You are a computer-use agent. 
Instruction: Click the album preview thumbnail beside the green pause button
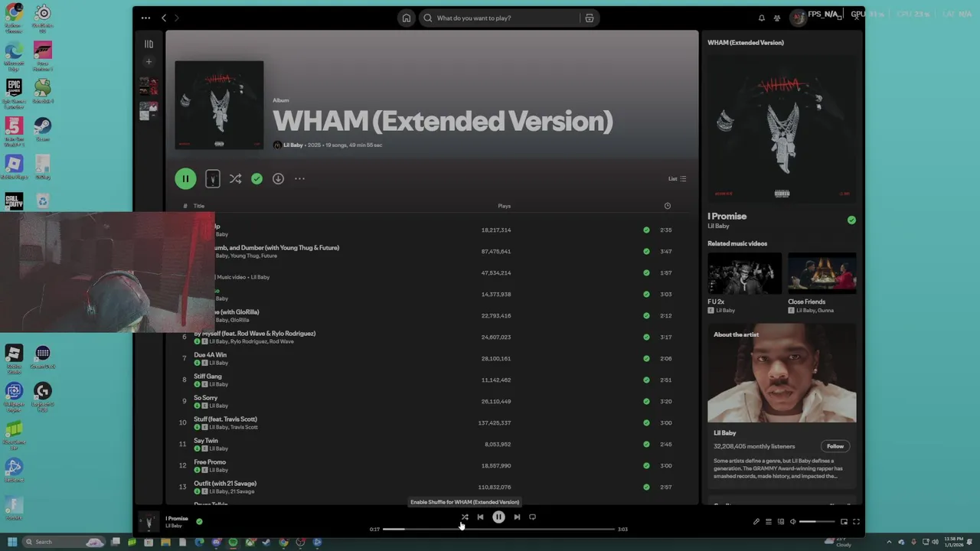point(213,178)
